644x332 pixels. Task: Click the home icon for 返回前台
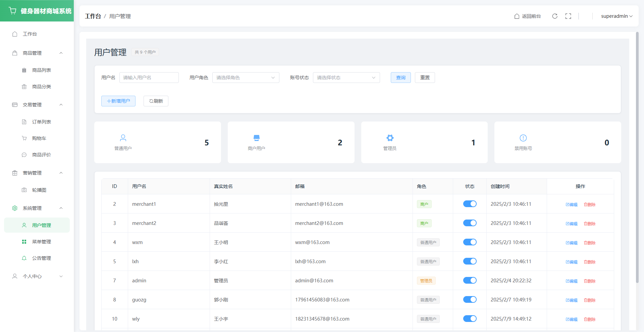[517, 16]
